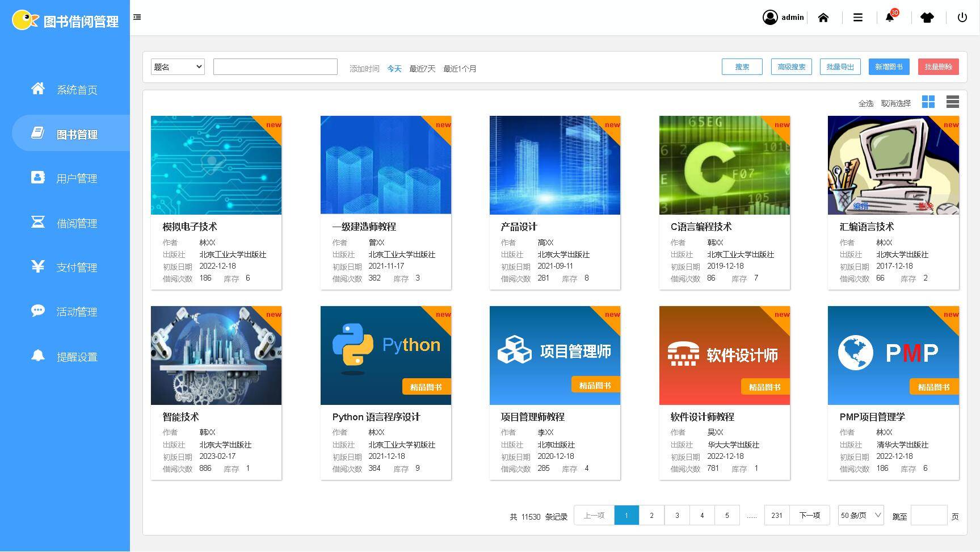Switch to grid view layout
Screen dimensions: 980x552
pyautogui.click(x=928, y=102)
